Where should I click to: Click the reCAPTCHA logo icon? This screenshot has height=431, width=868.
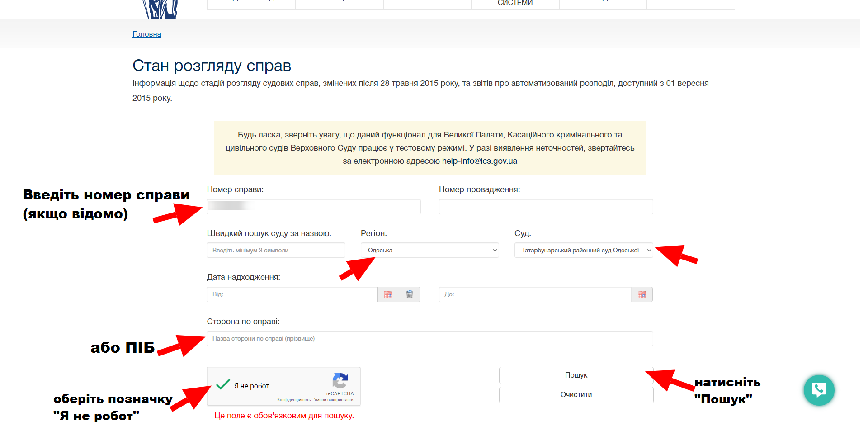[340, 381]
